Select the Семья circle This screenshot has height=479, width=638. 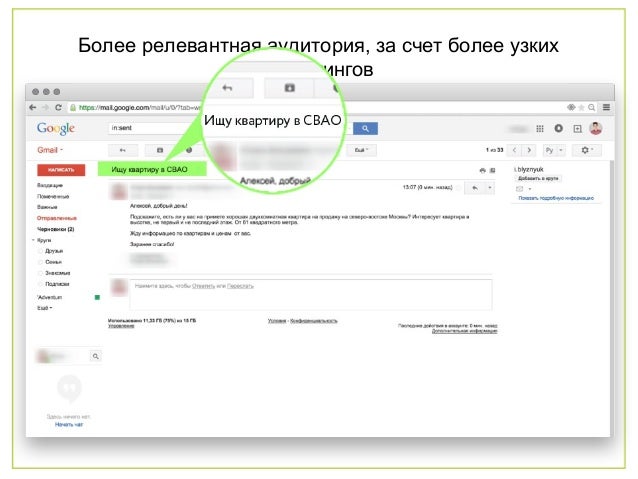click(x=53, y=262)
